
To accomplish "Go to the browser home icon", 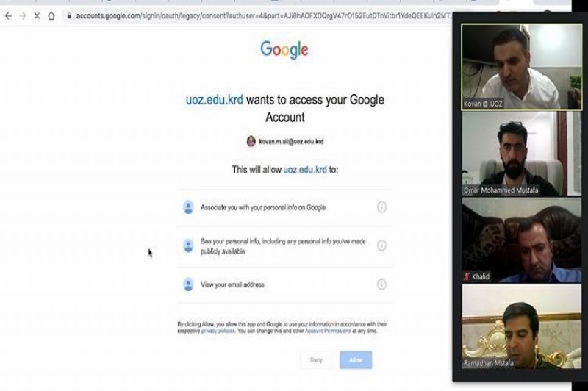I will 51,15.
